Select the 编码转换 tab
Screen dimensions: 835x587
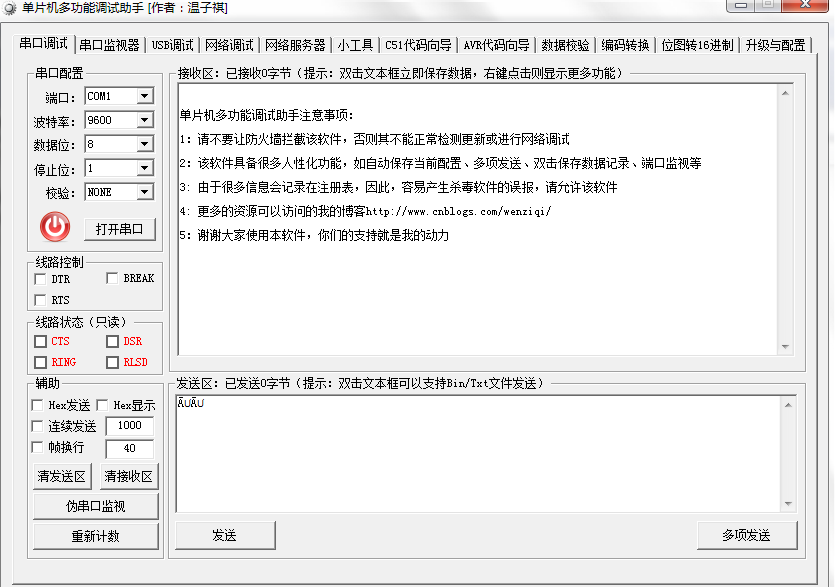[x=625, y=45]
